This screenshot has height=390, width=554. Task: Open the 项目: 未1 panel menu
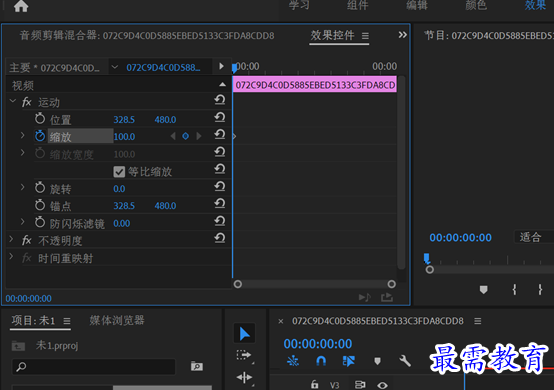[67, 321]
